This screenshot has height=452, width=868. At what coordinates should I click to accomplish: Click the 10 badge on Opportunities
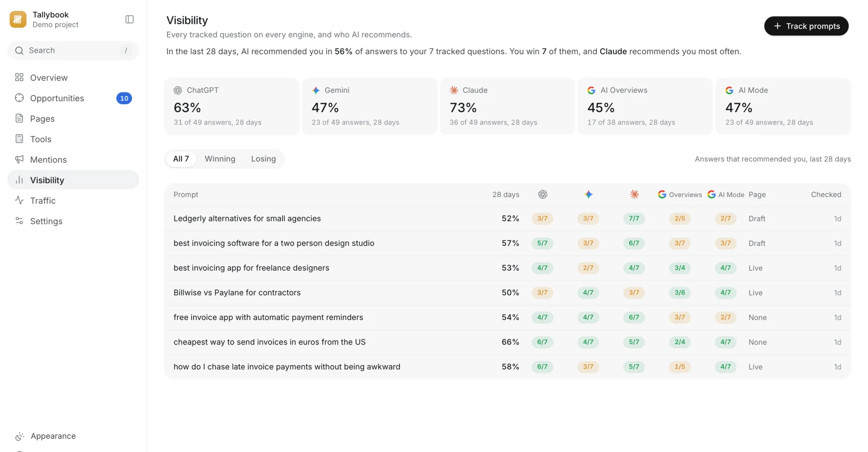[124, 98]
